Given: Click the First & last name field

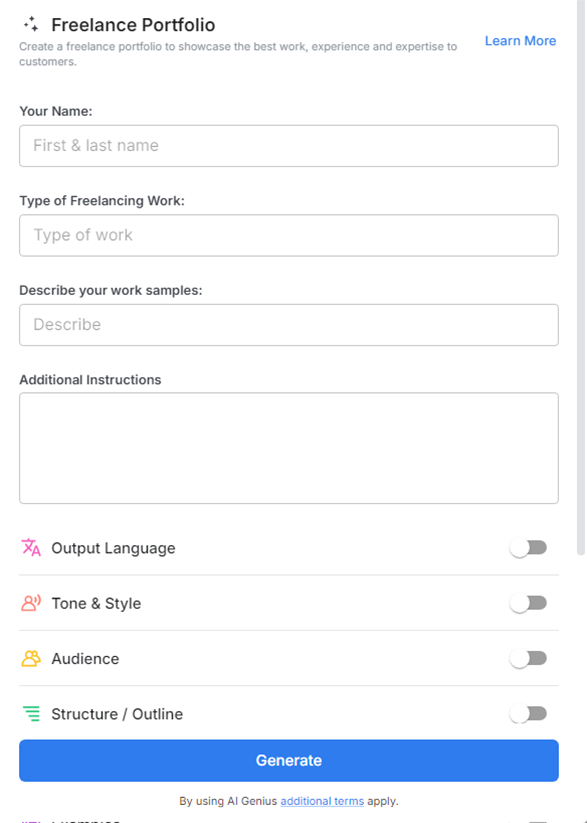Looking at the screenshot, I should click(x=288, y=145).
